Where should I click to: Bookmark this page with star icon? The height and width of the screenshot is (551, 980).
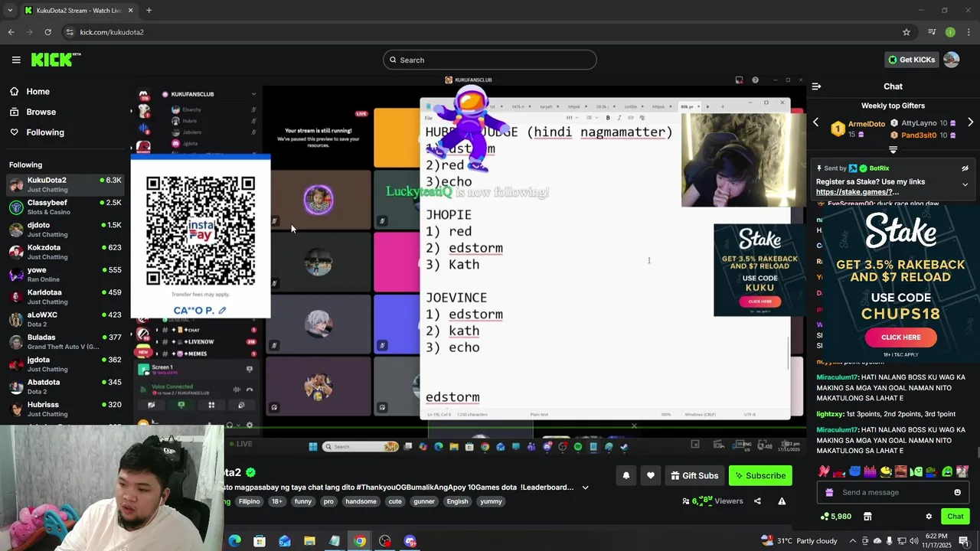pyautogui.click(x=906, y=32)
